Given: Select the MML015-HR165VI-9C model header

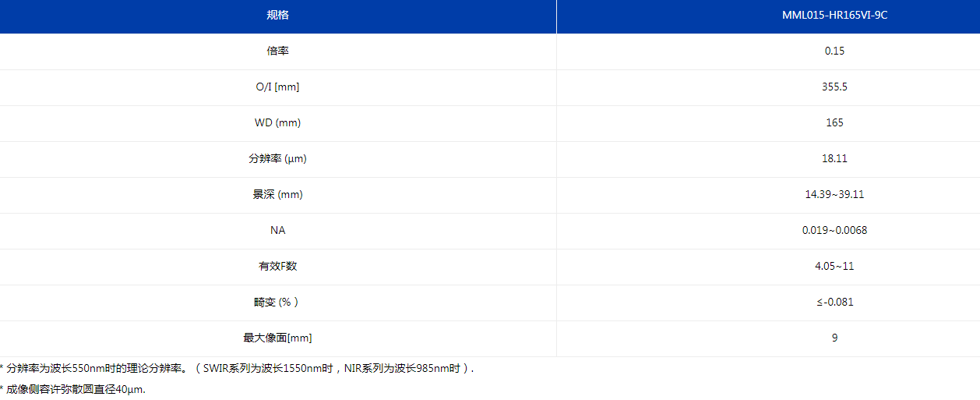Looking at the screenshot, I should pyautogui.click(x=834, y=15).
